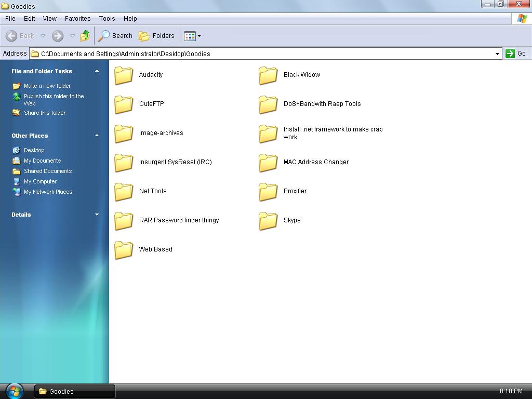
Task: Click the Goodies taskbar button
Action: click(x=75, y=391)
